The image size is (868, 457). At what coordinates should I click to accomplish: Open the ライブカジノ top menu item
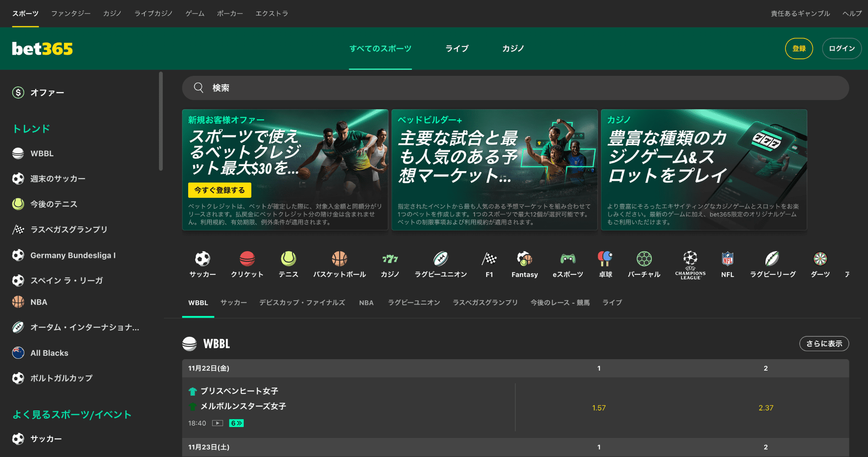(153, 14)
